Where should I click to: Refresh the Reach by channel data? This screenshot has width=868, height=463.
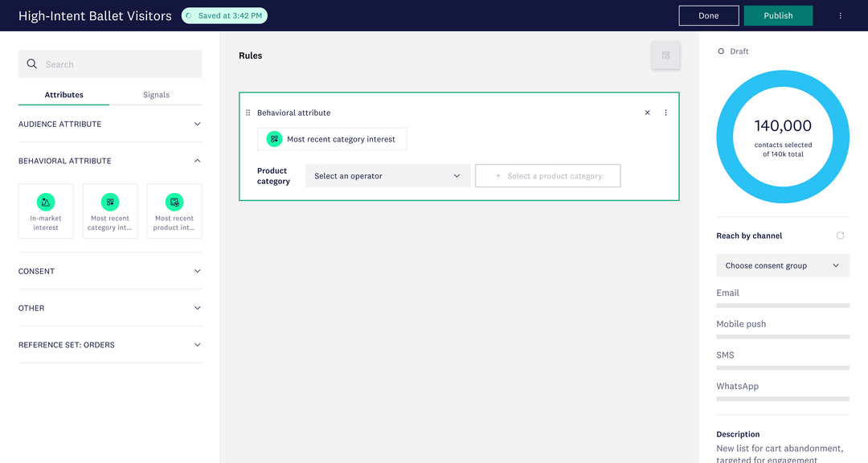[841, 236]
